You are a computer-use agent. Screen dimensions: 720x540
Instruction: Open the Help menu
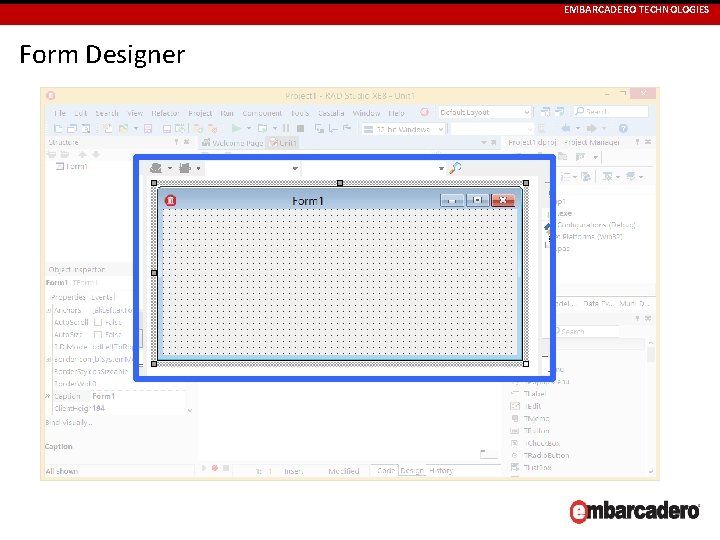tap(396, 113)
